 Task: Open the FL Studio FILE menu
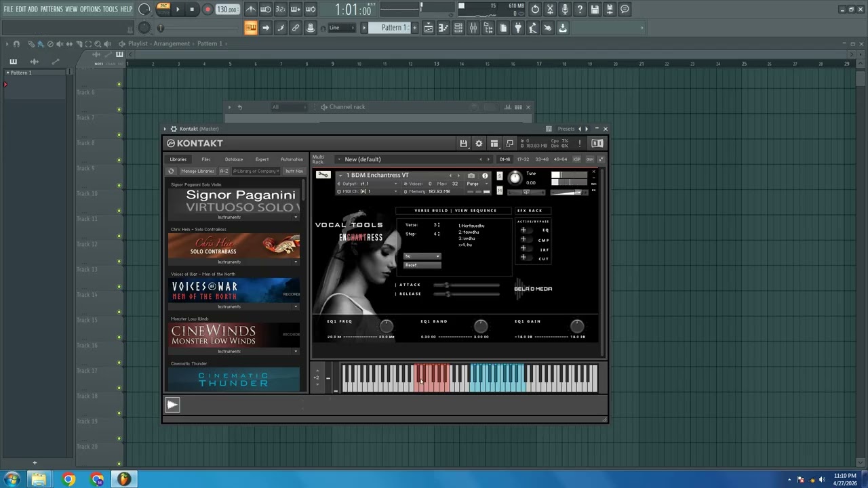[8, 9]
